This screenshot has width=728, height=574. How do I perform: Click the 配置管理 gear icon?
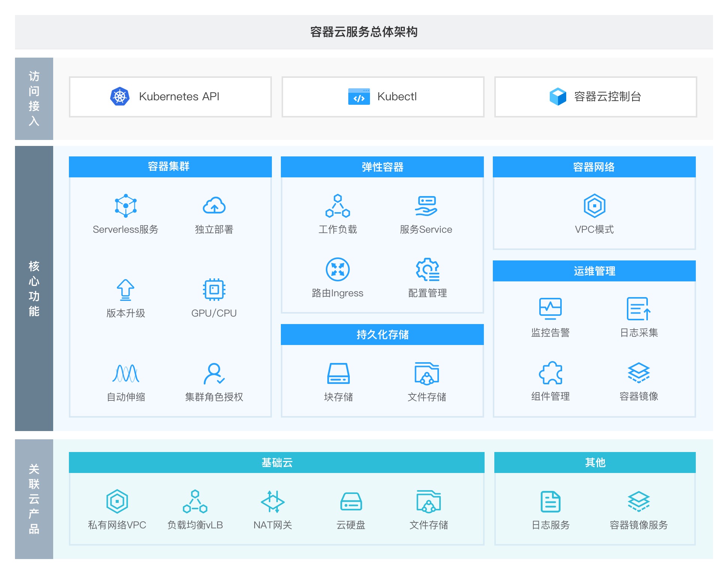[427, 269]
